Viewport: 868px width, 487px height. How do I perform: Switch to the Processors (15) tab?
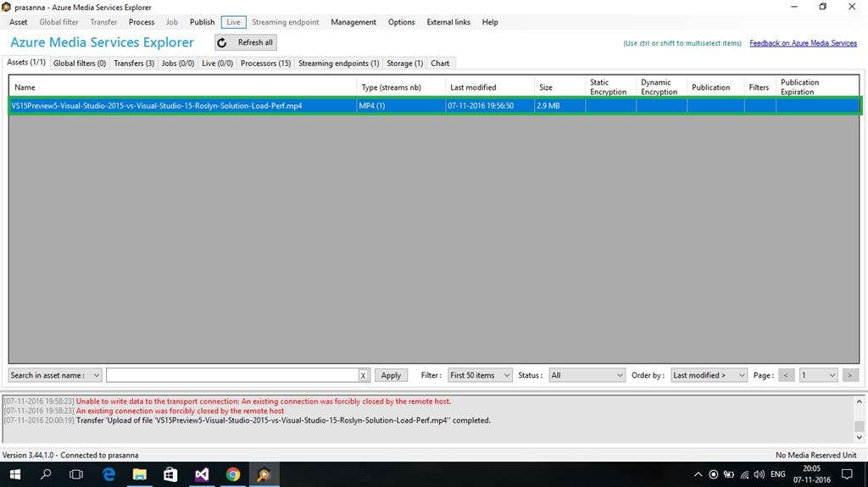pos(265,63)
